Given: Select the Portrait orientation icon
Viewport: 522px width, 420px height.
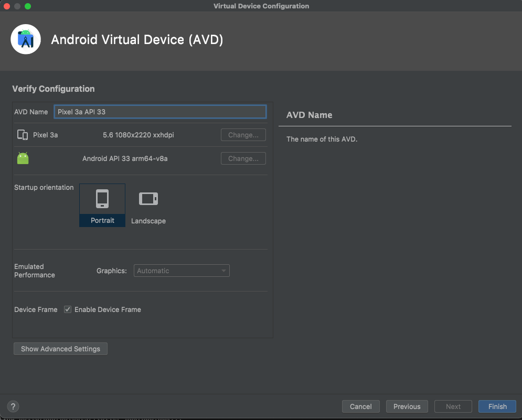Looking at the screenshot, I should (x=102, y=199).
